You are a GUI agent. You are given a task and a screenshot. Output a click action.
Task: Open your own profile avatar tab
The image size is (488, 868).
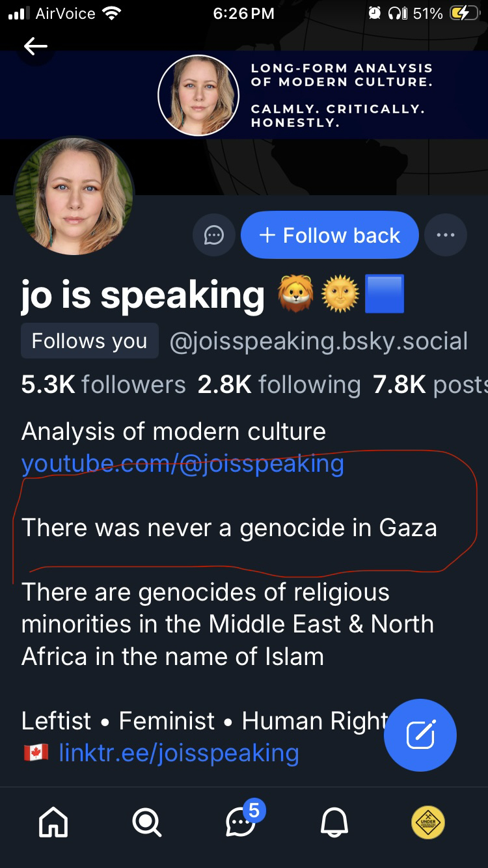(x=428, y=823)
